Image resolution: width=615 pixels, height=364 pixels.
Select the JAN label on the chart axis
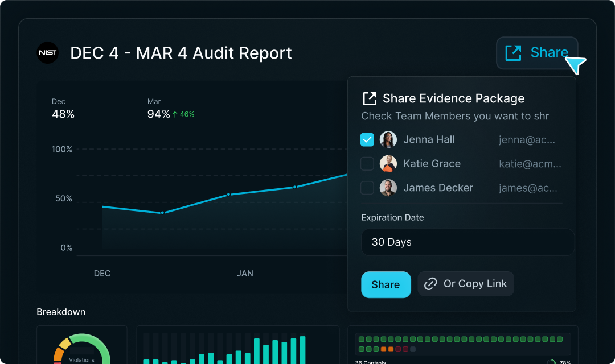click(x=245, y=274)
